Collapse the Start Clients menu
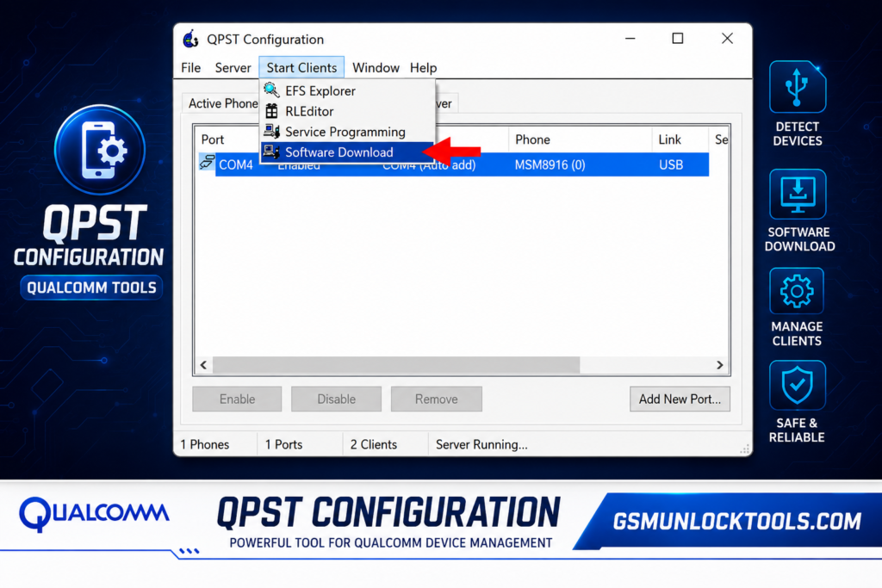This screenshot has height=588, width=882. pyautogui.click(x=301, y=68)
